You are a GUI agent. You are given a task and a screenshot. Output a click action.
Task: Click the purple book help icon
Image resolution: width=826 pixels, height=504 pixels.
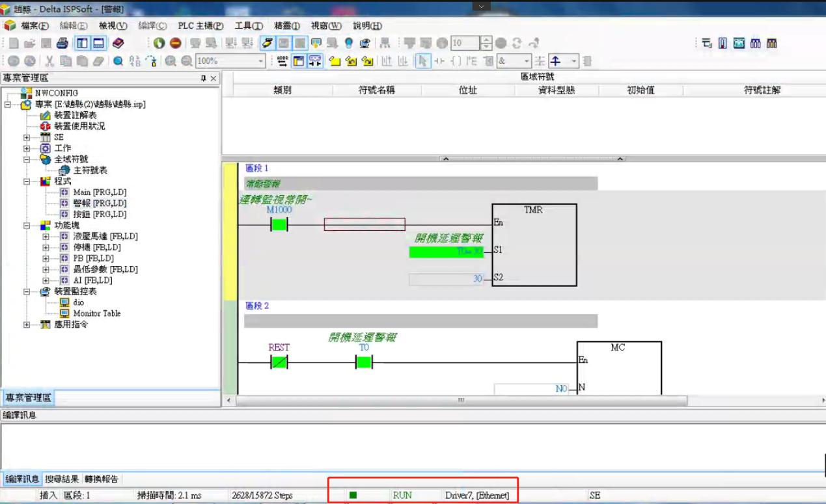click(x=118, y=44)
